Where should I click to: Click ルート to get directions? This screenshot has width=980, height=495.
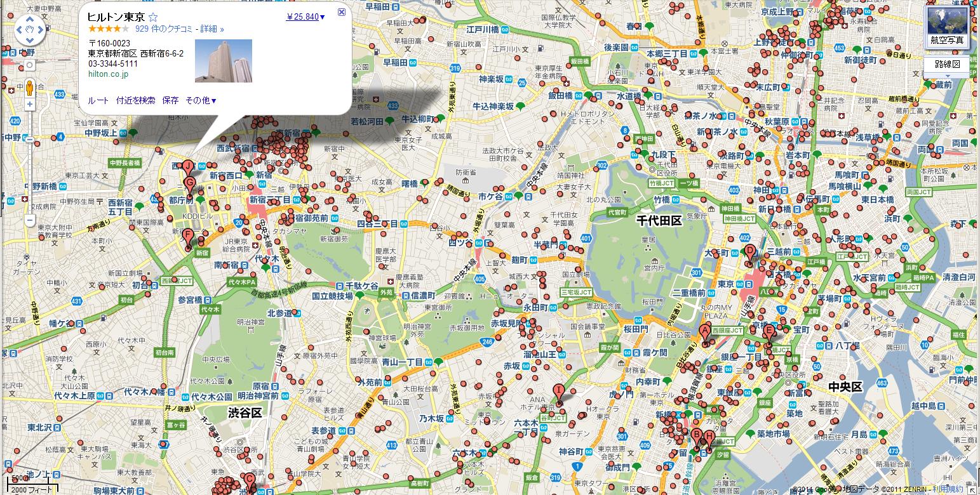coord(98,100)
